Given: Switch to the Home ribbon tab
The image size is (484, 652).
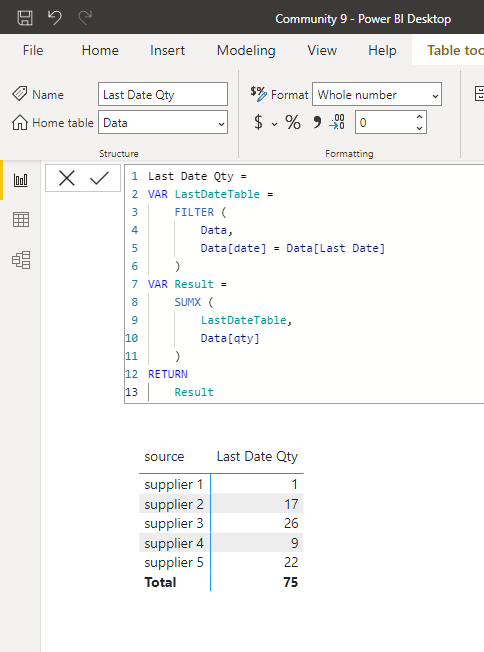Looking at the screenshot, I should (100, 50).
